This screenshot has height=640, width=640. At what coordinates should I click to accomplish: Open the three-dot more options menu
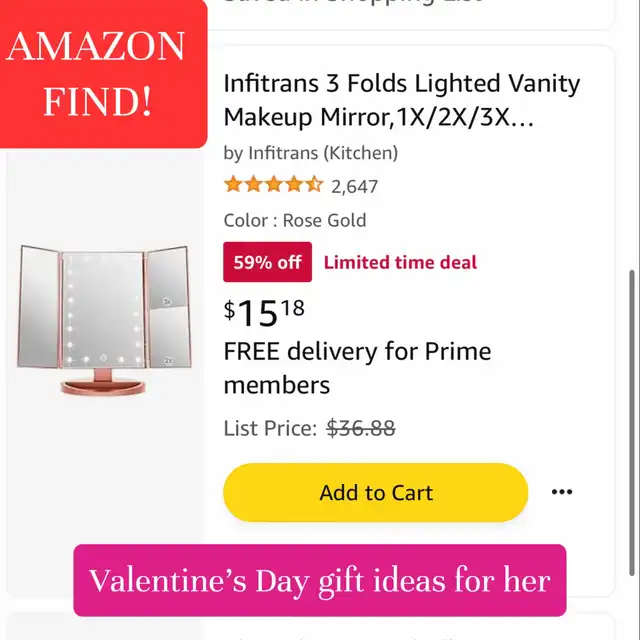coord(562,492)
